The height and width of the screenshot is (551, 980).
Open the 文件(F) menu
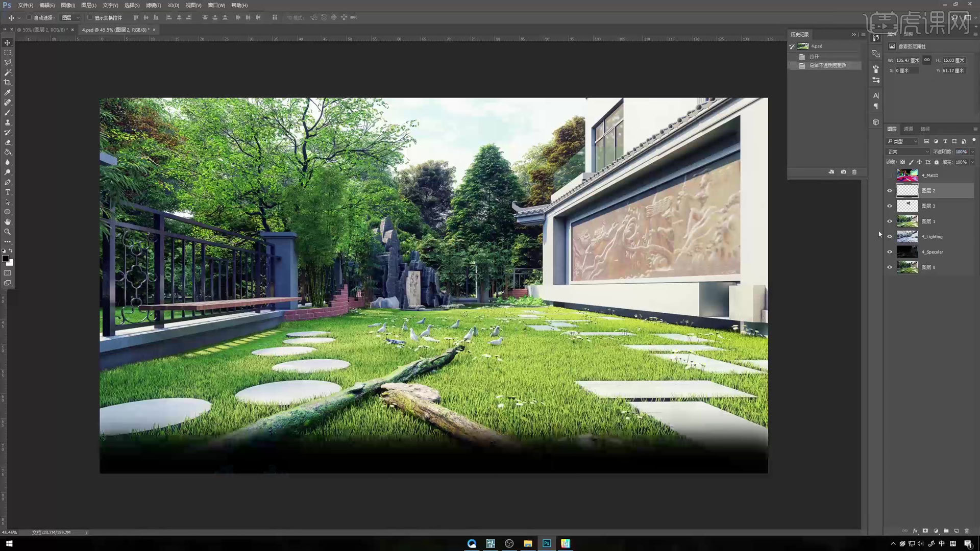pyautogui.click(x=26, y=5)
